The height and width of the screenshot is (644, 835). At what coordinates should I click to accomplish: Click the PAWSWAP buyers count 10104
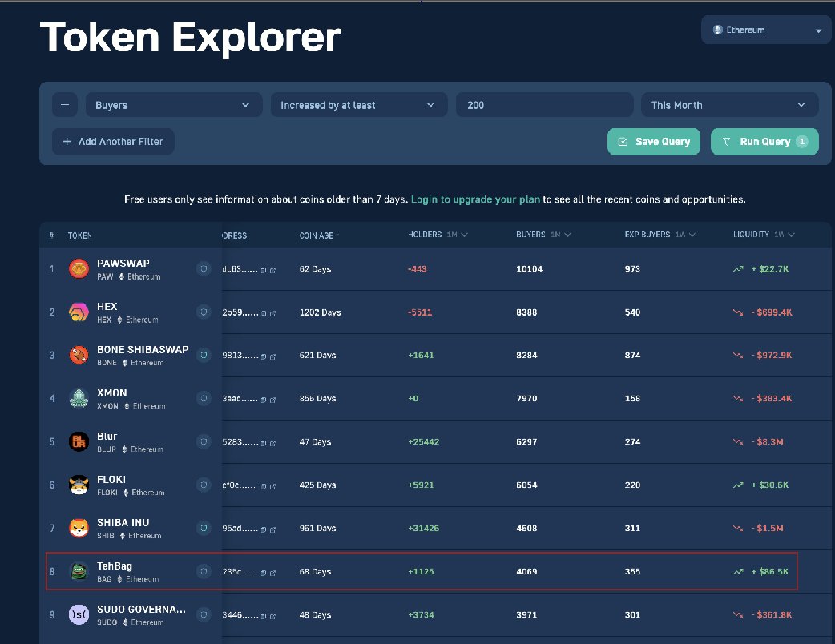click(530, 269)
